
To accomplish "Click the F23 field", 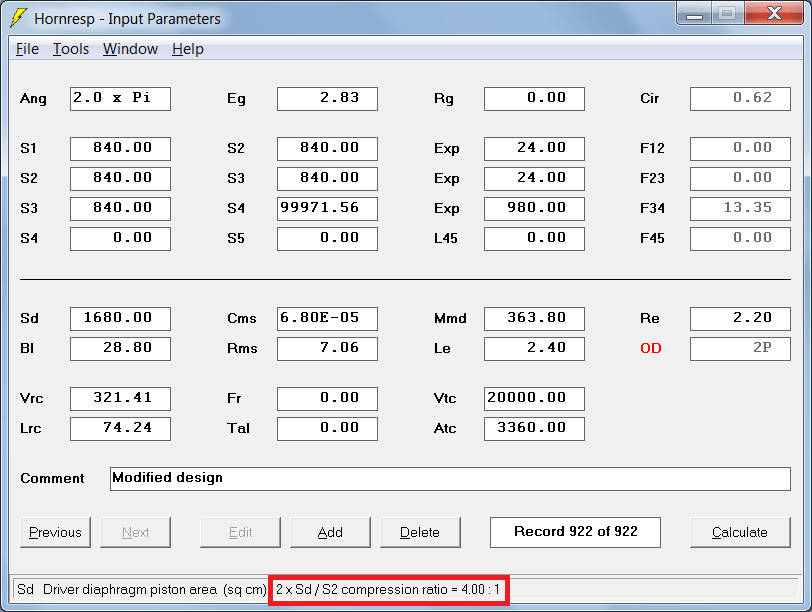I will click(741, 179).
